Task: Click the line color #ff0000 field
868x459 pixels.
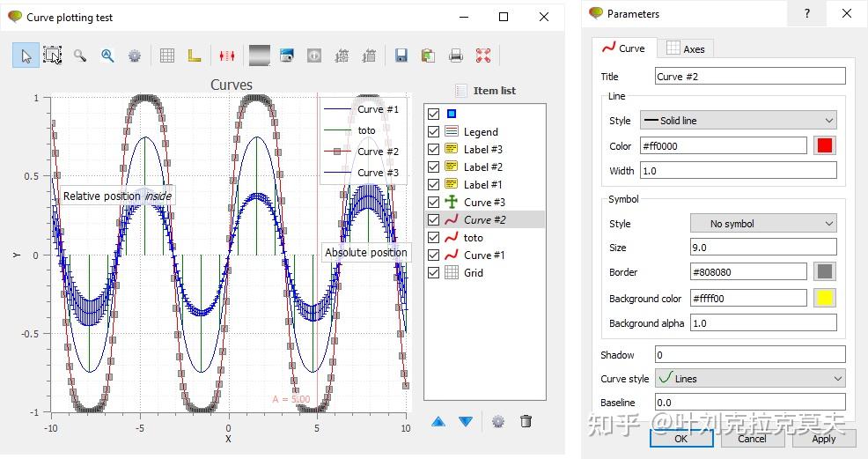Action: pos(724,145)
